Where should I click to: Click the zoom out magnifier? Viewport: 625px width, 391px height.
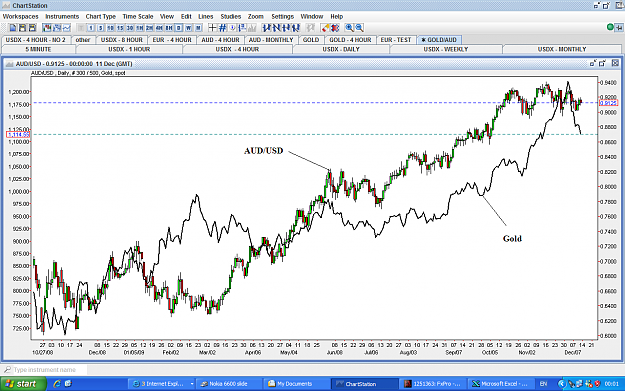[x=359, y=28]
